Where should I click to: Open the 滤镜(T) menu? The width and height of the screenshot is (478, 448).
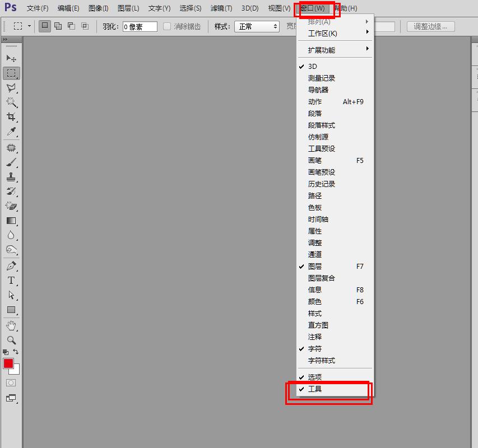(x=221, y=8)
